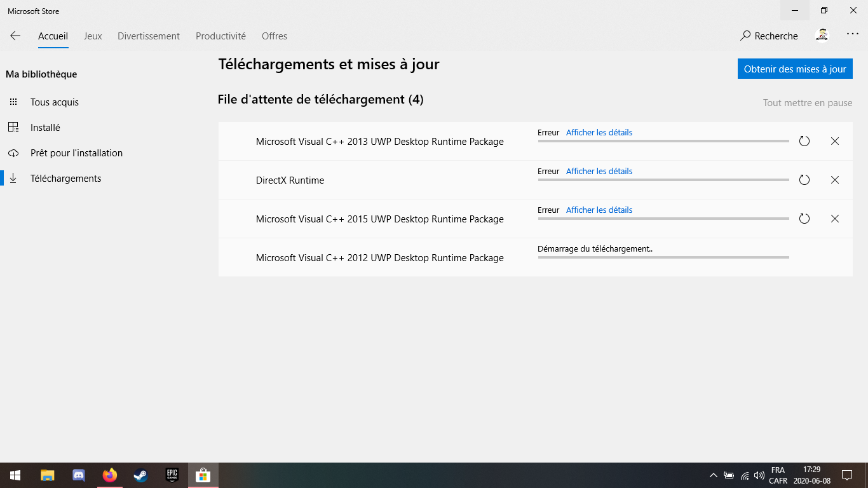Switch to the Productivité tab
This screenshot has height=488, width=868.
(220, 36)
